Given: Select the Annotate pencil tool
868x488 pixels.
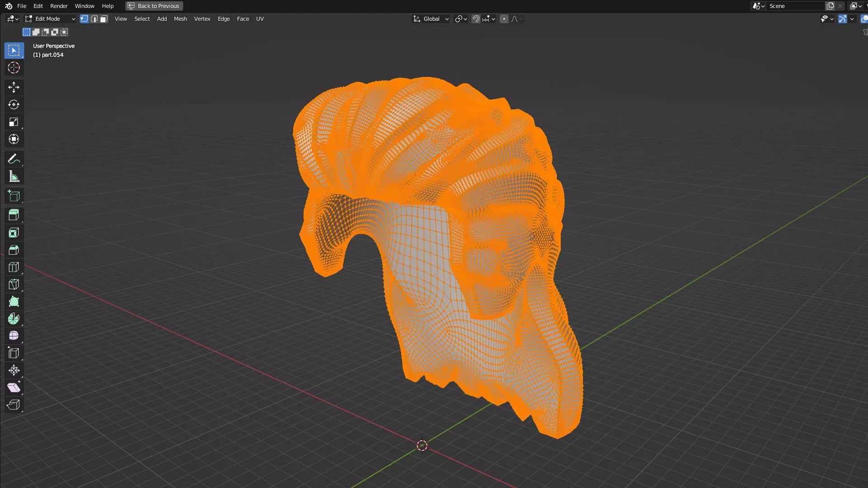Looking at the screenshot, I should click(14, 159).
